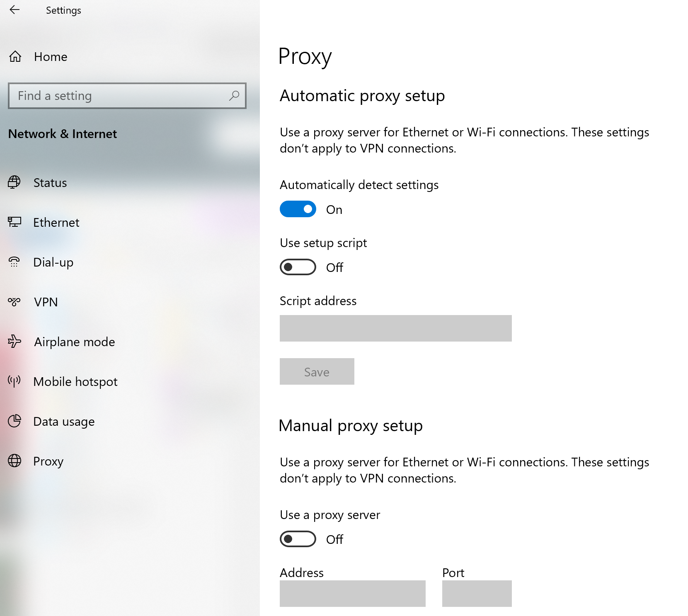Viewport: 688px width, 616px height.
Task: Click the Port input box
Action: 477,593
